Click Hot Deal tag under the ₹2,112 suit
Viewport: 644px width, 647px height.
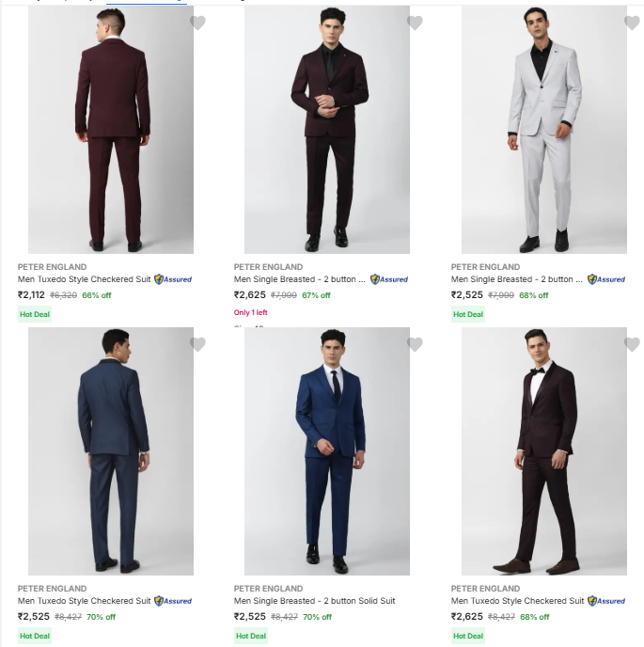pyautogui.click(x=35, y=314)
